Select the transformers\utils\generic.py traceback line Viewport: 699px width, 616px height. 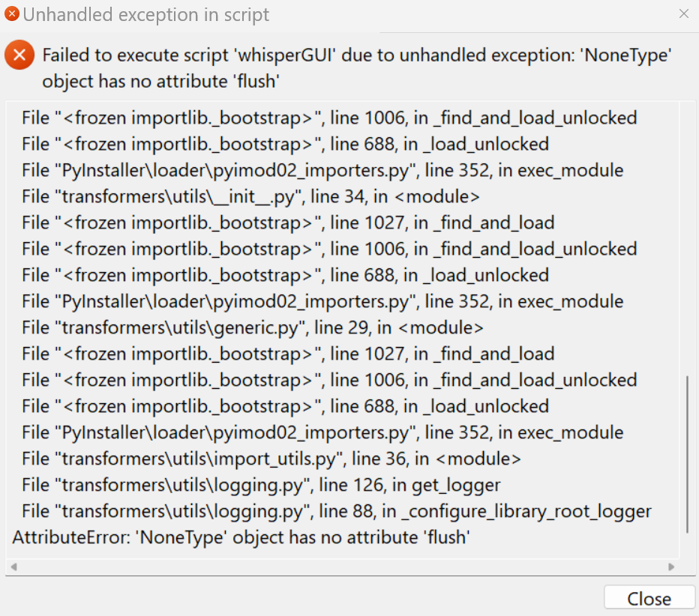tap(251, 327)
